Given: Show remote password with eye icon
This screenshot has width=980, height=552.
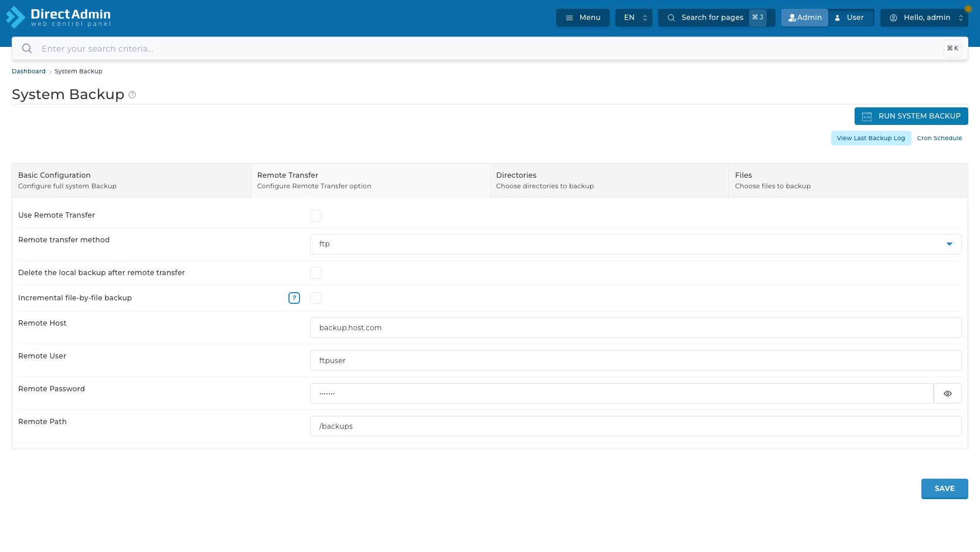Looking at the screenshot, I should (x=948, y=394).
